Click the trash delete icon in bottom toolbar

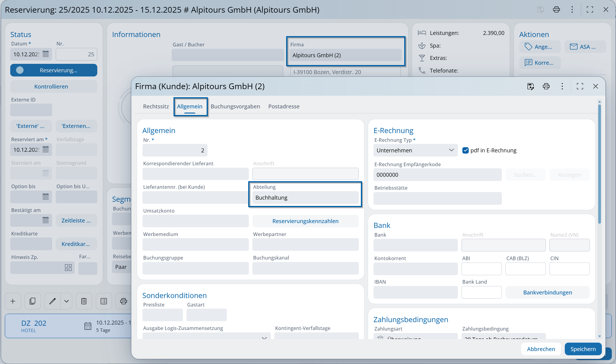[x=84, y=301]
